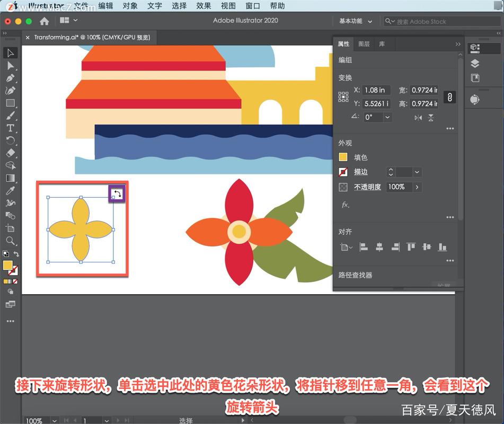This screenshot has width=504, height=424.
Task: Swap fill and stroke colors
Action: (16, 255)
